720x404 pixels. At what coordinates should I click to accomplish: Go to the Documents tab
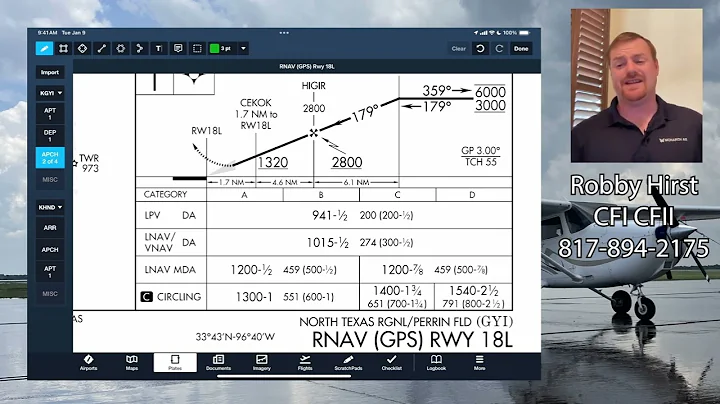coord(219,362)
